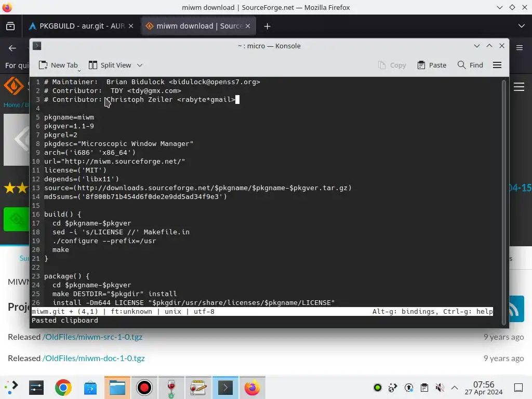Click the Konsole keep-below chevron button
The height and width of the screenshot is (399, 532).
(477, 46)
